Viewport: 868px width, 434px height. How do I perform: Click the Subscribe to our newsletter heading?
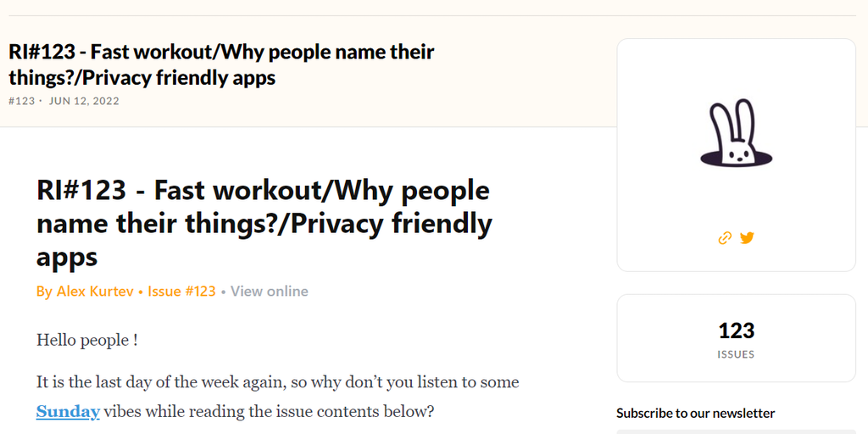[695, 414]
